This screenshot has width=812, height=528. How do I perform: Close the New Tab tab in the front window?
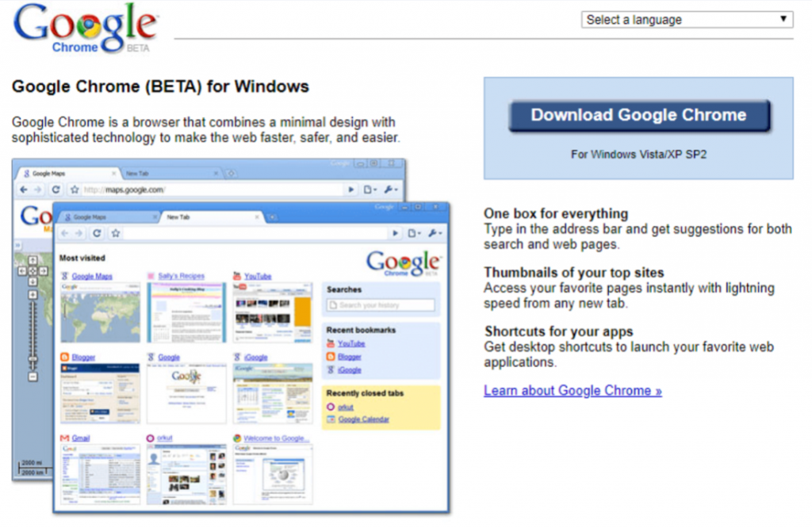tap(257, 217)
